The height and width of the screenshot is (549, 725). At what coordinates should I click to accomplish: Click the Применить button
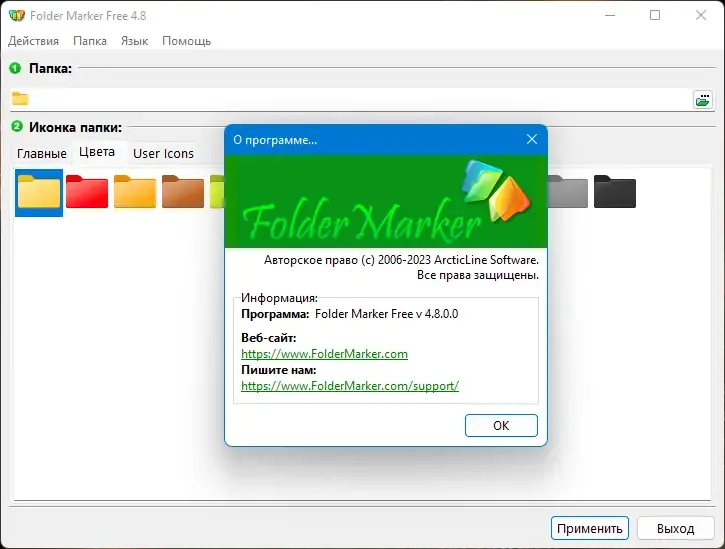pyautogui.click(x=590, y=528)
